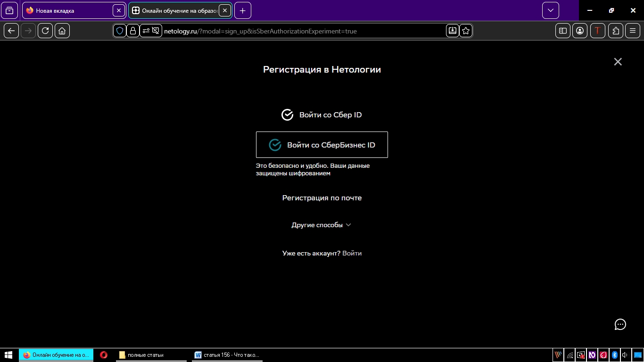Open the Firefox account profile icon
The width and height of the screenshot is (644, 362).
click(580, 31)
